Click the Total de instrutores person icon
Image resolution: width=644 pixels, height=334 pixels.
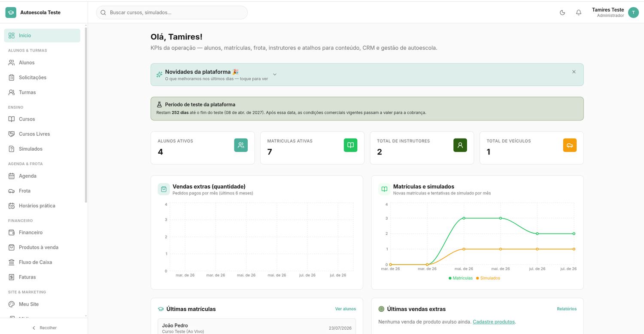[460, 145]
